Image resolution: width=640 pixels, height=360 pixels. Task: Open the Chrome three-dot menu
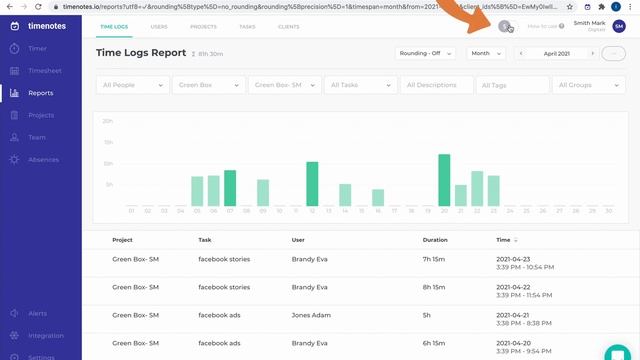coord(630,7)
